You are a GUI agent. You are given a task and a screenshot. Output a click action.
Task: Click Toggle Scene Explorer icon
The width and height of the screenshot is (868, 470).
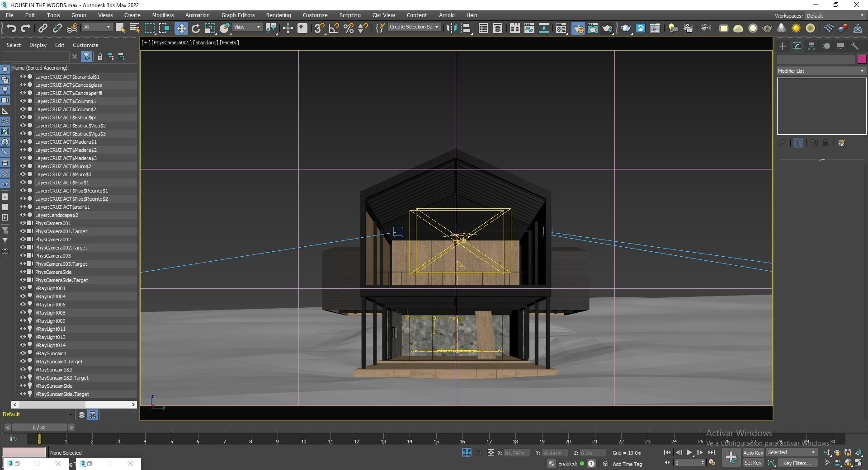coord(483,28)
